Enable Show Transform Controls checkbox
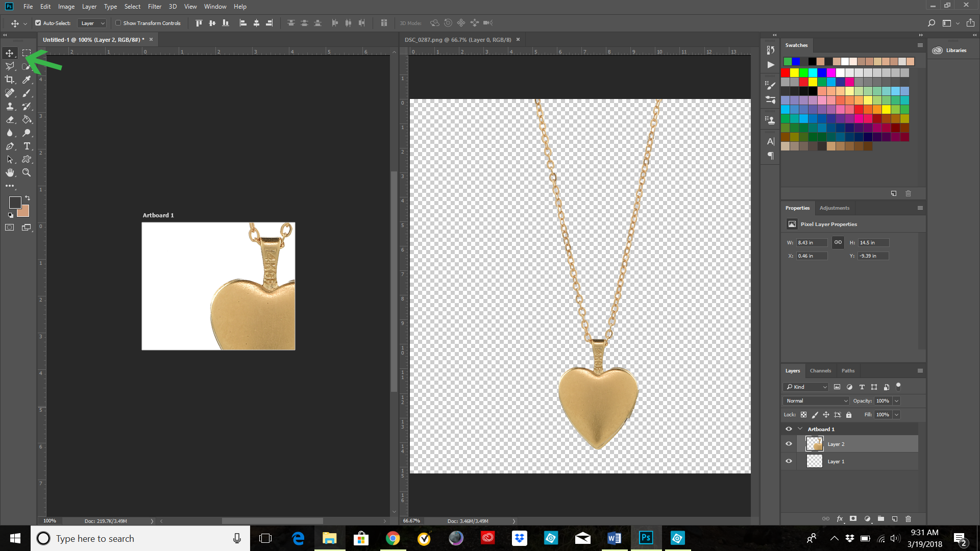The width and height of the screenshot is (980, 551). 118,22
